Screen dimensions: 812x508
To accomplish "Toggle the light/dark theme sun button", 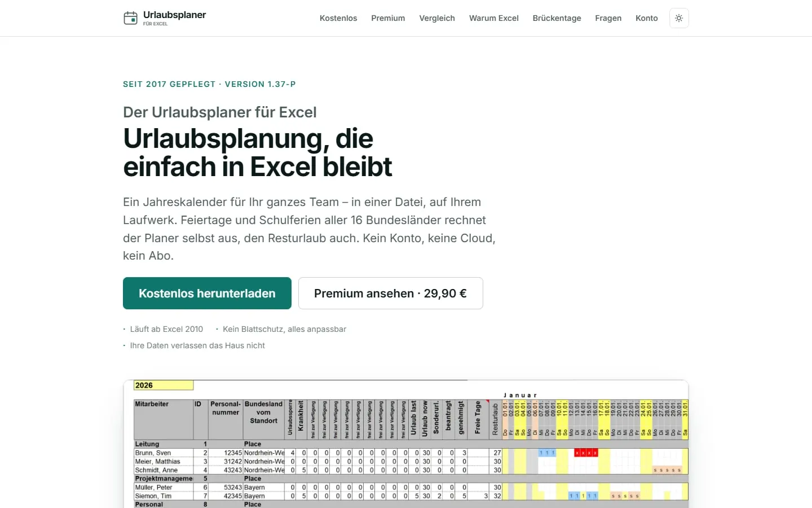I will click(679, 18).
